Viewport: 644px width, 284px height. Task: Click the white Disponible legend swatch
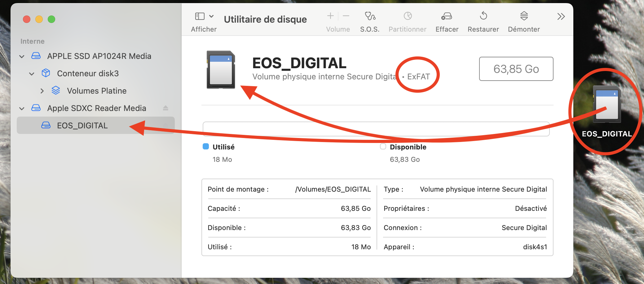point(383,146)
